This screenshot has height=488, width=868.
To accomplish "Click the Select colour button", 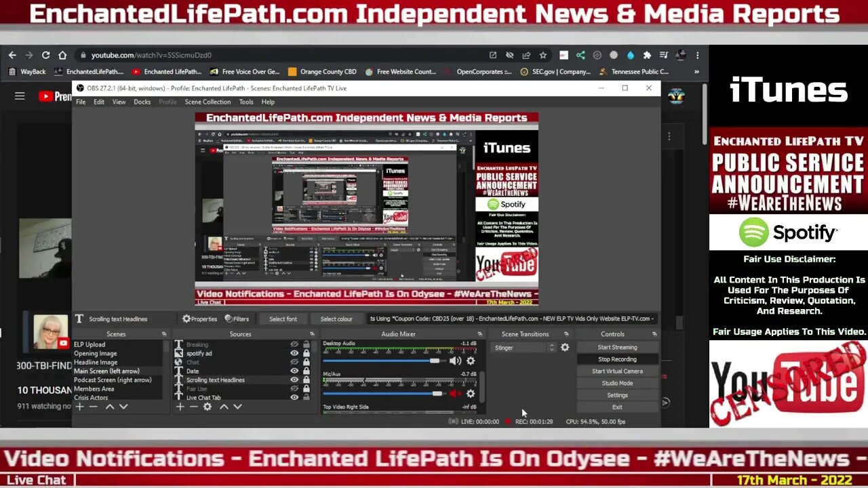I will click(336, 319).
